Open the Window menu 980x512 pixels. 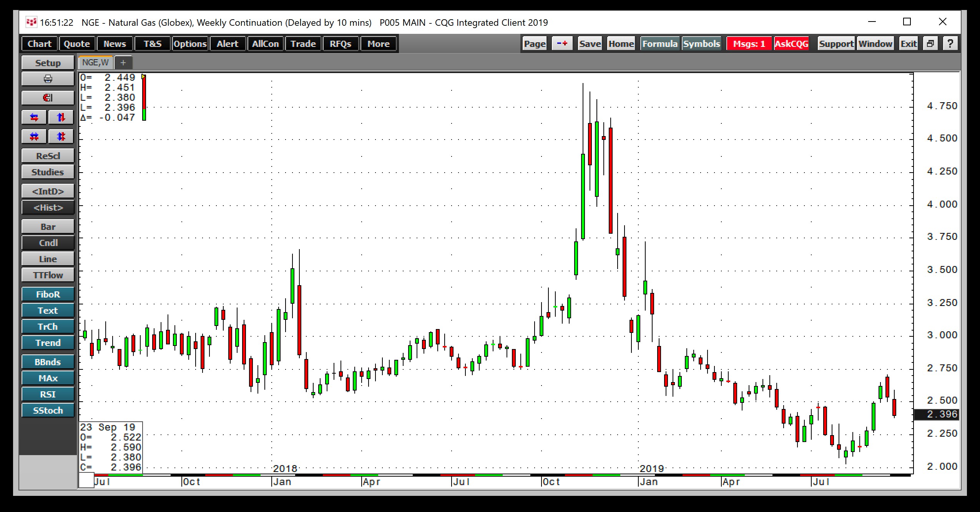click(x=875, y=43)
